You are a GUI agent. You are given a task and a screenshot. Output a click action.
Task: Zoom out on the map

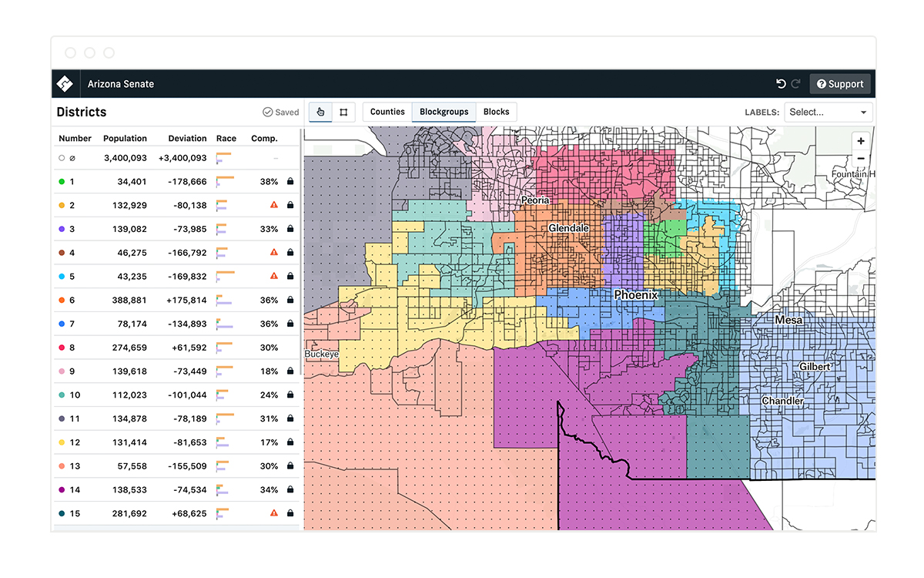pyautogui.click(x=860, y=159)
